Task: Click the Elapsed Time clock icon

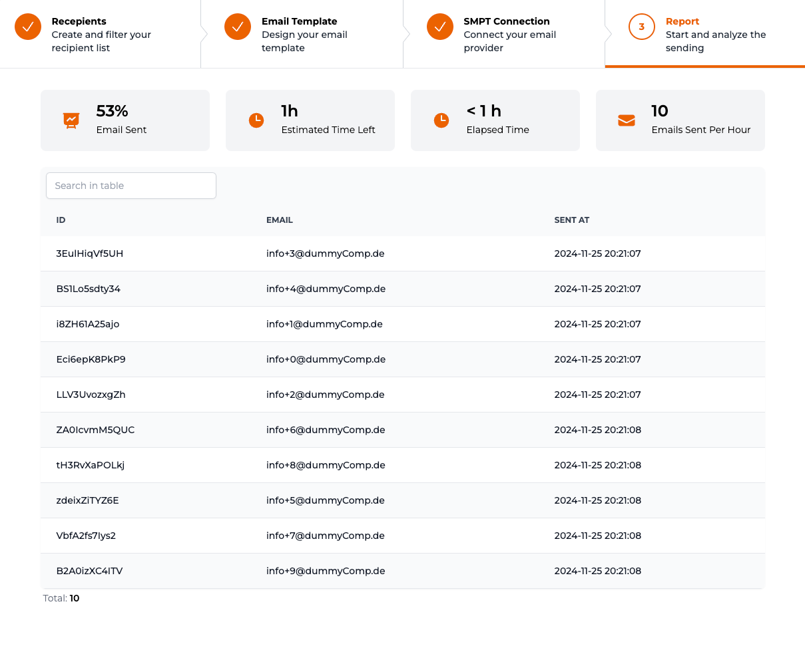Action: point(441,120)
